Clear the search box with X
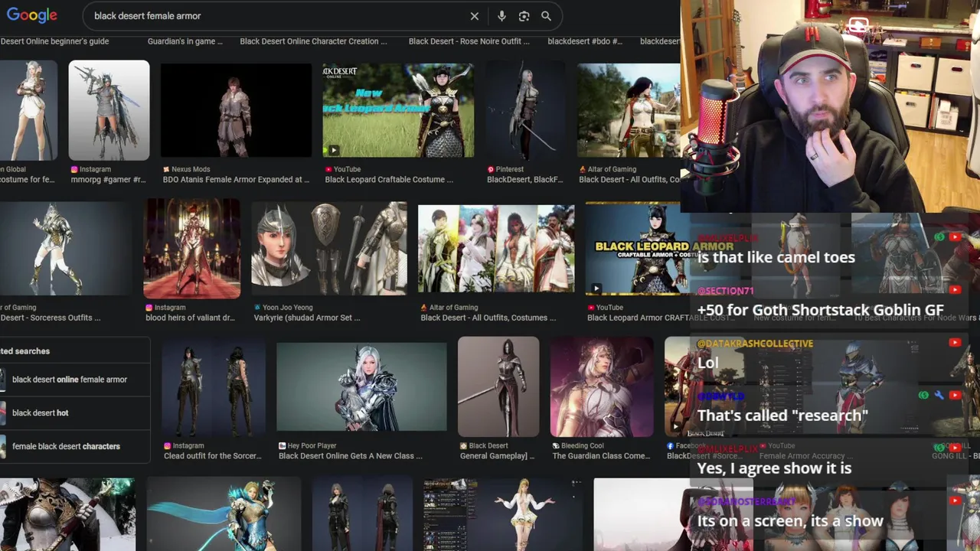 [475, 16]
